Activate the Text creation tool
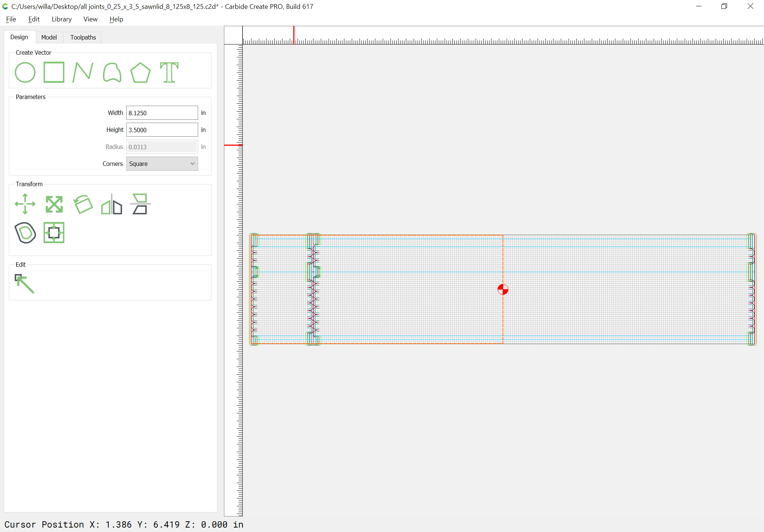 coord(169,72)
